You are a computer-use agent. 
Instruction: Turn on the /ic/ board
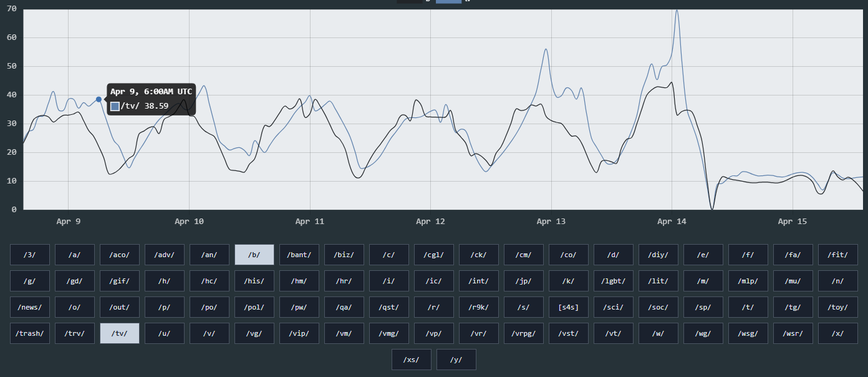[434, 281]
